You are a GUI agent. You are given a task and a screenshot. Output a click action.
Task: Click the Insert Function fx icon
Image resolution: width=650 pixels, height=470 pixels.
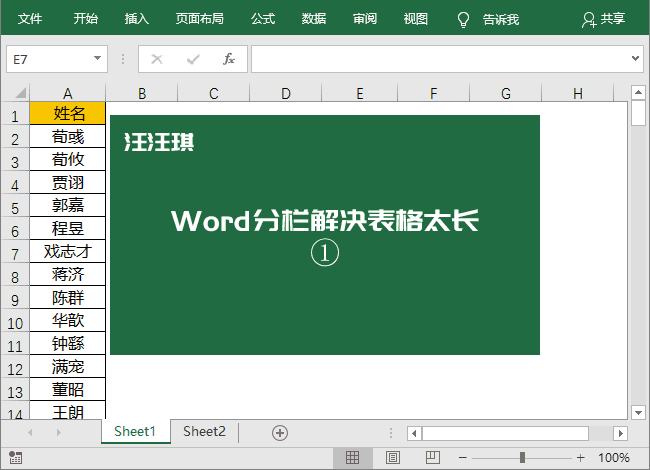tap(229, 59)
